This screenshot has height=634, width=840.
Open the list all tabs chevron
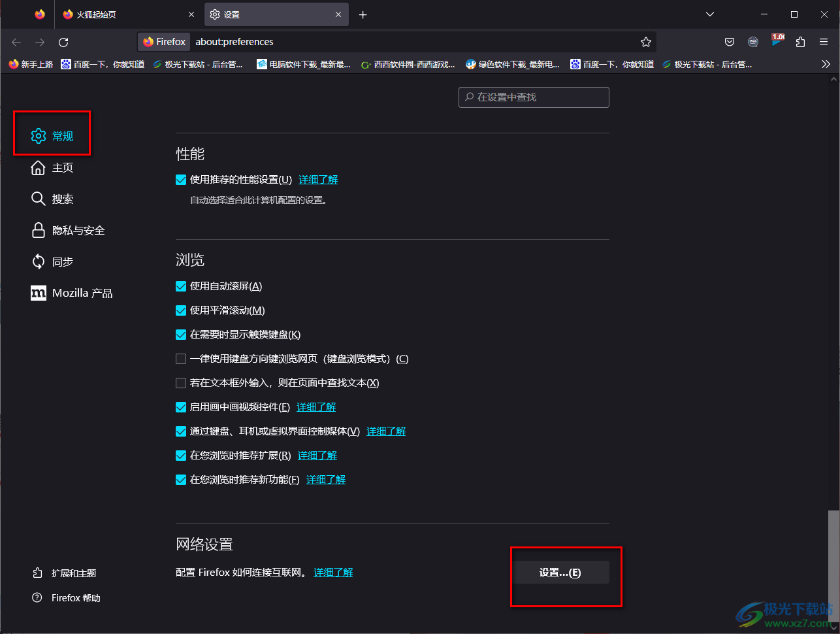[x=710, y=14]
